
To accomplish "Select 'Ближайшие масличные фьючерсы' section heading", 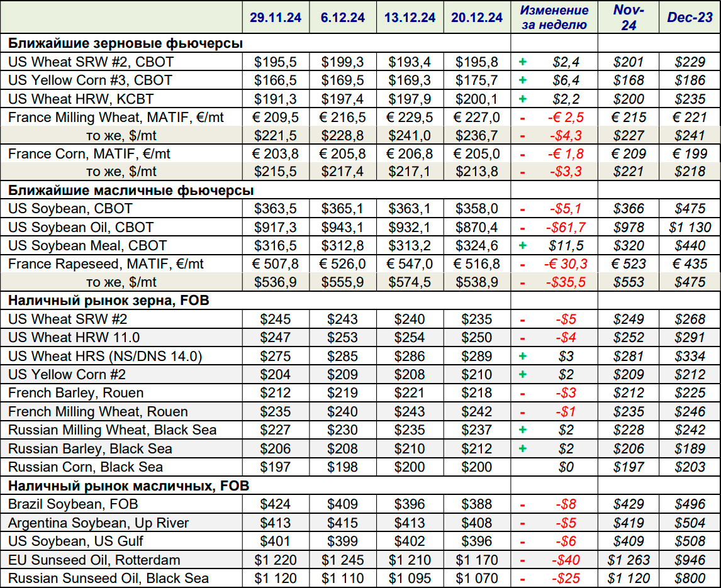I will tap(131, 191).
